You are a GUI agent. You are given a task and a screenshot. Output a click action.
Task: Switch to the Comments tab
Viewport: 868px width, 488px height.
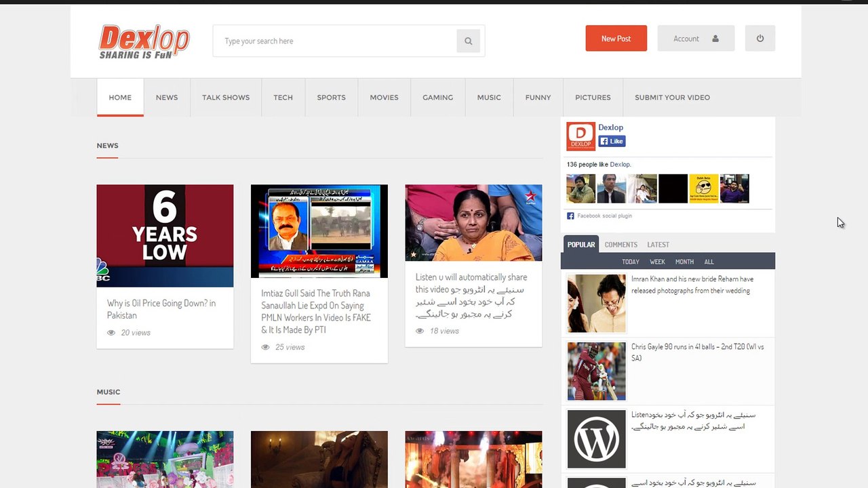[621, 245]
